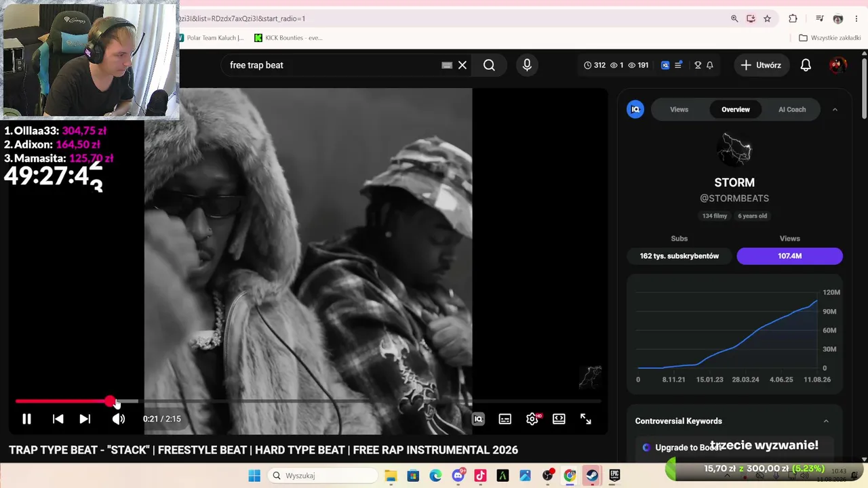The height and width of the screenshot is (488, 868).
Task: Clear the 'free trap beat' search text
Action: 462,65
